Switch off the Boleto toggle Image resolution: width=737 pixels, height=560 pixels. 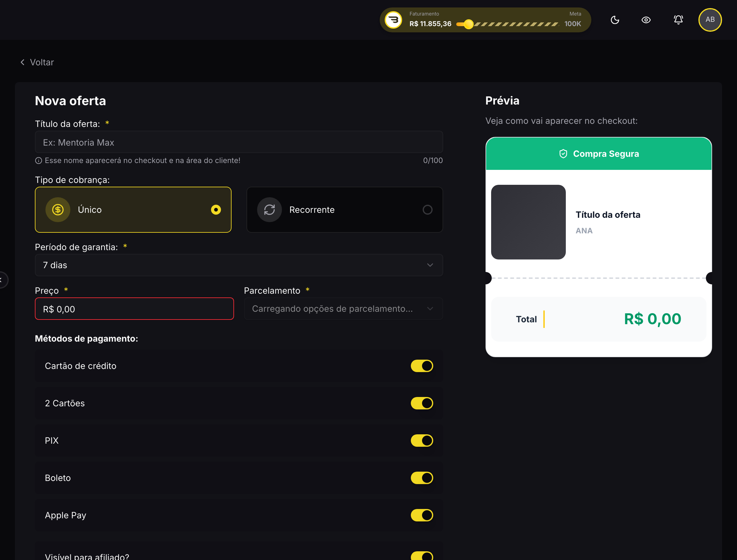click(x=421, y=478)
